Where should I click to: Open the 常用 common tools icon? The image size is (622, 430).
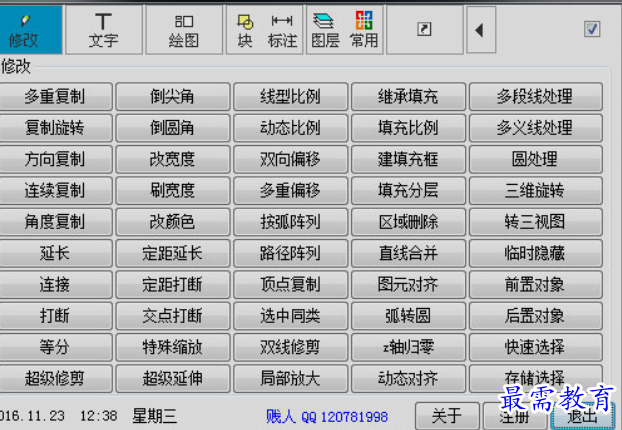364,30
